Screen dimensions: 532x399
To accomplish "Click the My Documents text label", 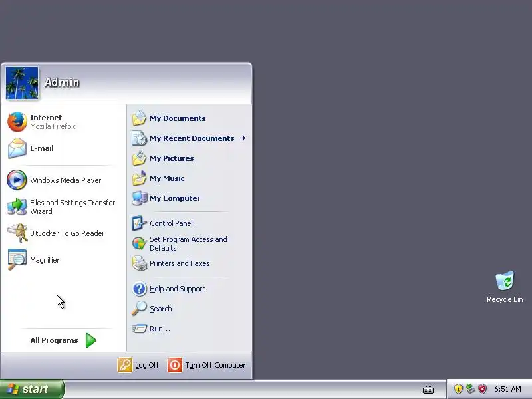I will 178,118.
